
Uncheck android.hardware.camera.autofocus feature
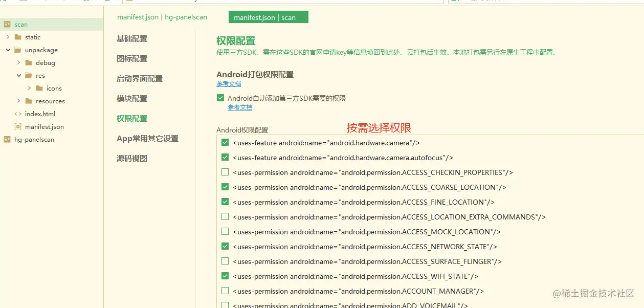pos(225,157)
